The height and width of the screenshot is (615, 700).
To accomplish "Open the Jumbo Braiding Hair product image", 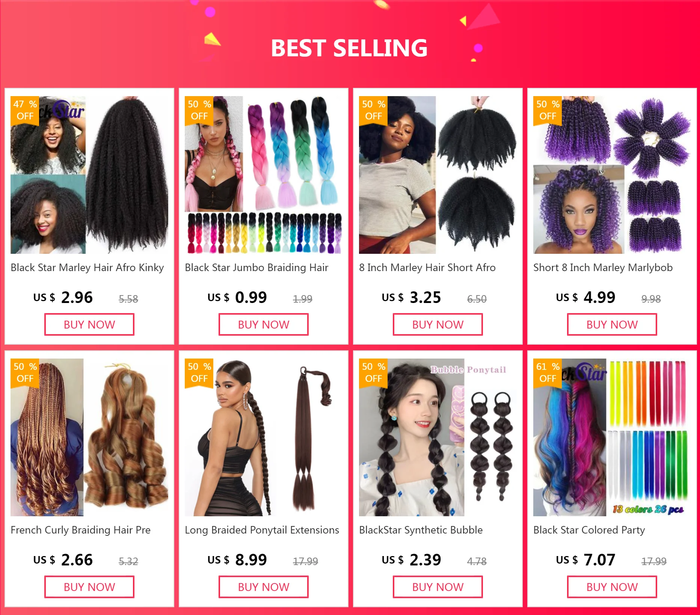I will tap(264, 175).
